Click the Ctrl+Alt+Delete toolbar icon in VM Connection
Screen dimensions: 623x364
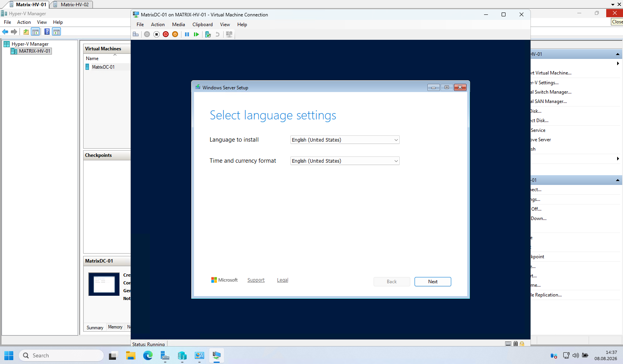coord(136,34)
